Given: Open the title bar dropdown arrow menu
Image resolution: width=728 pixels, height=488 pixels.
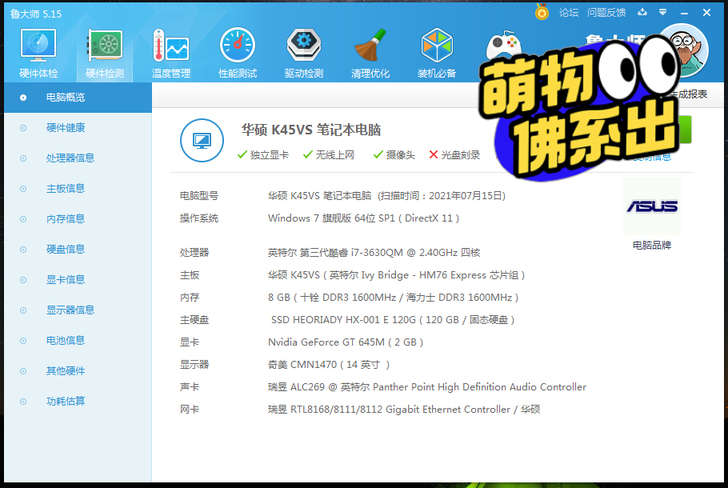Looking at the screenshot, I should click(x=663, y=12).
